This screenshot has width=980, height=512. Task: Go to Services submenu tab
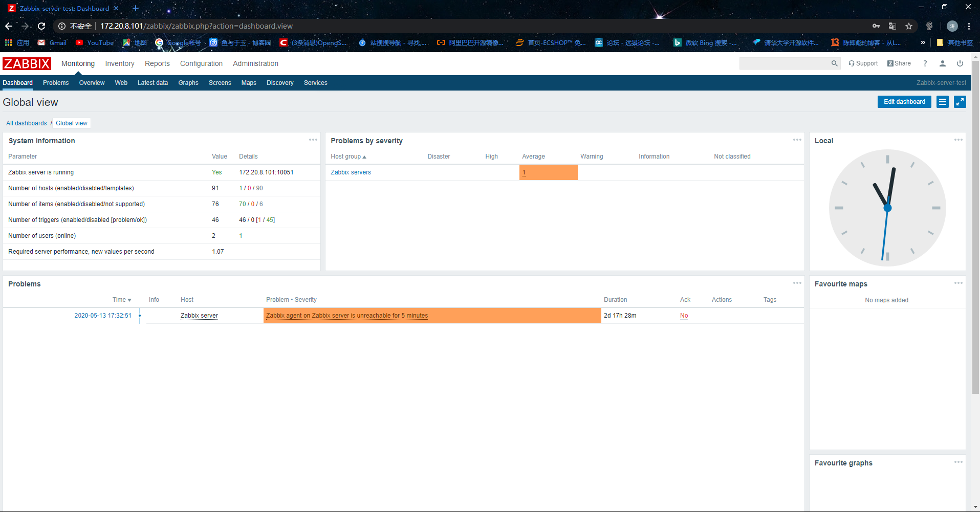point(315,83)
